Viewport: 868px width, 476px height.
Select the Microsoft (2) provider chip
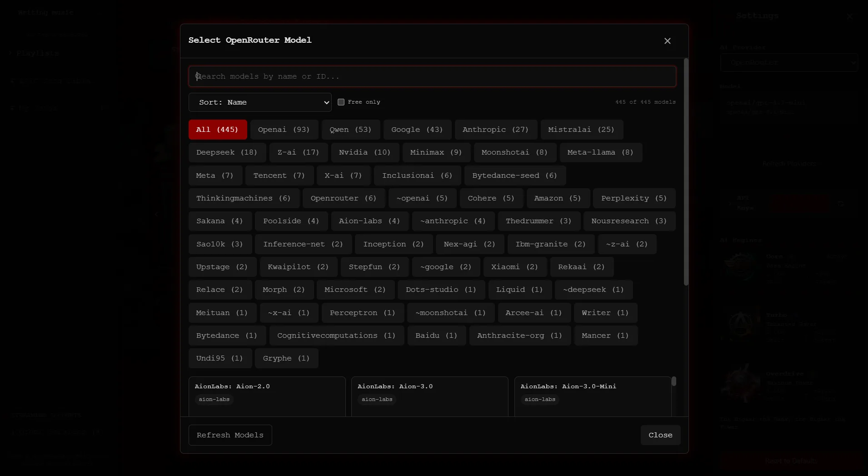pyautogui.click(x=355, y=290)
